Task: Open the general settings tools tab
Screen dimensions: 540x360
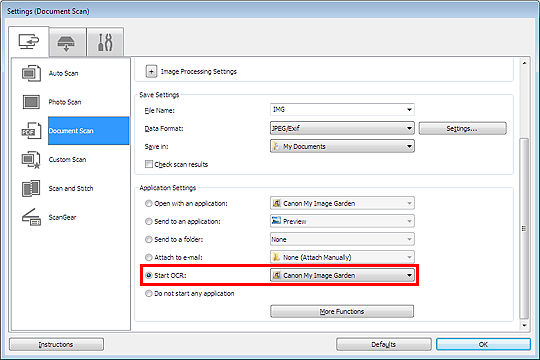Action: (105, 43)
